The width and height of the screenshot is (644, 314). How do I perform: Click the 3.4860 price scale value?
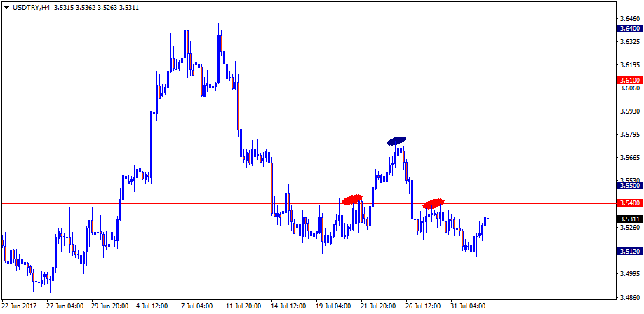628,297
